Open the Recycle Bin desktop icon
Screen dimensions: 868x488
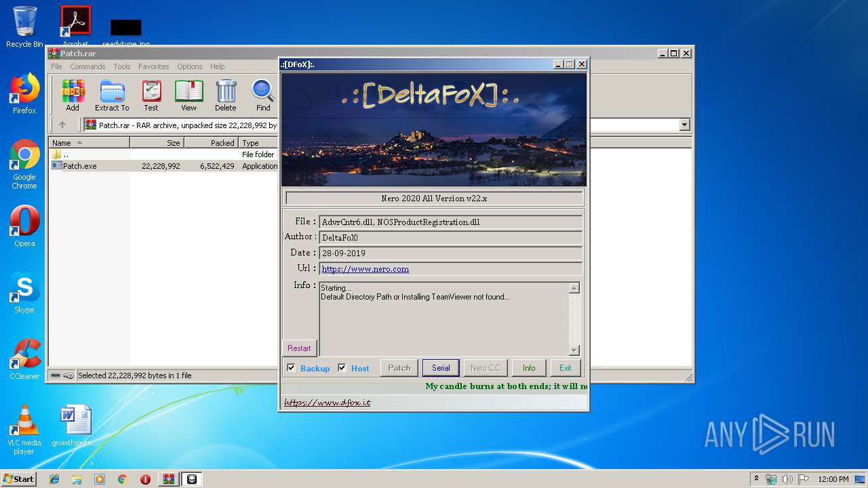tap(24, 27)
